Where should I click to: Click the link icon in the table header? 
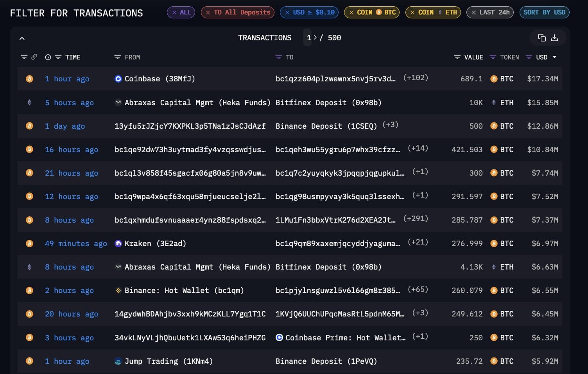(x=34, y=57)
